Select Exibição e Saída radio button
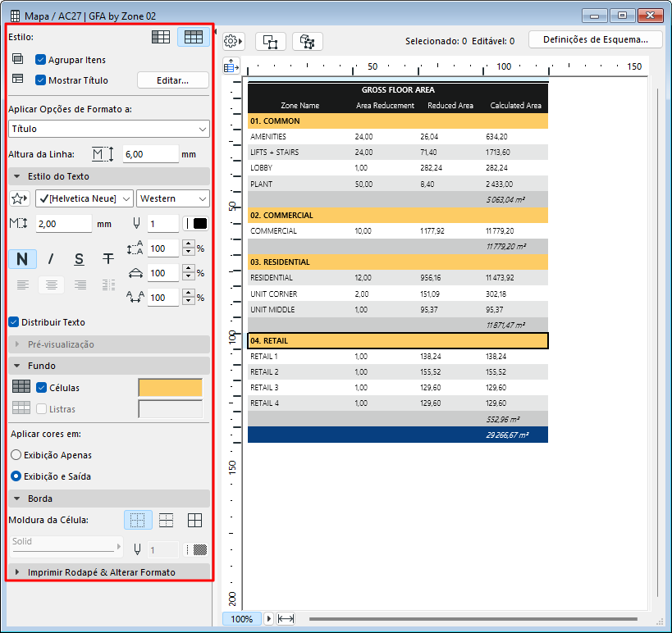Screen dimensions: 672x633 point(16,476)
